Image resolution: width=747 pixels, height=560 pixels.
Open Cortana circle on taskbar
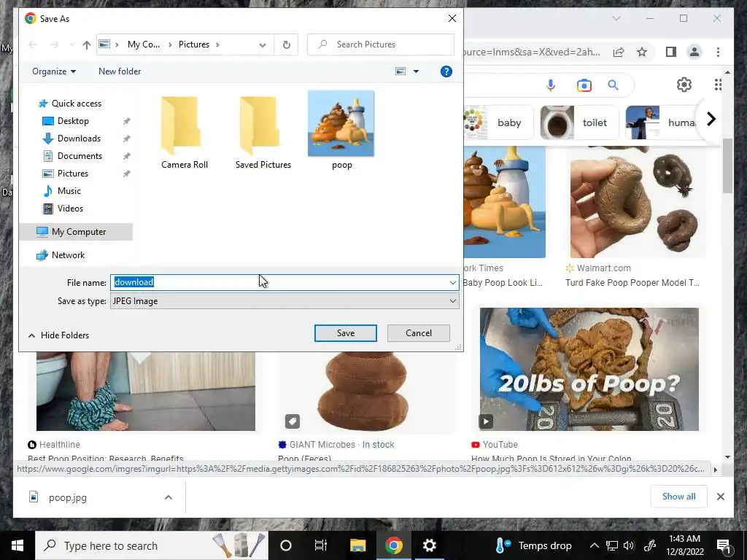point(286,545)
